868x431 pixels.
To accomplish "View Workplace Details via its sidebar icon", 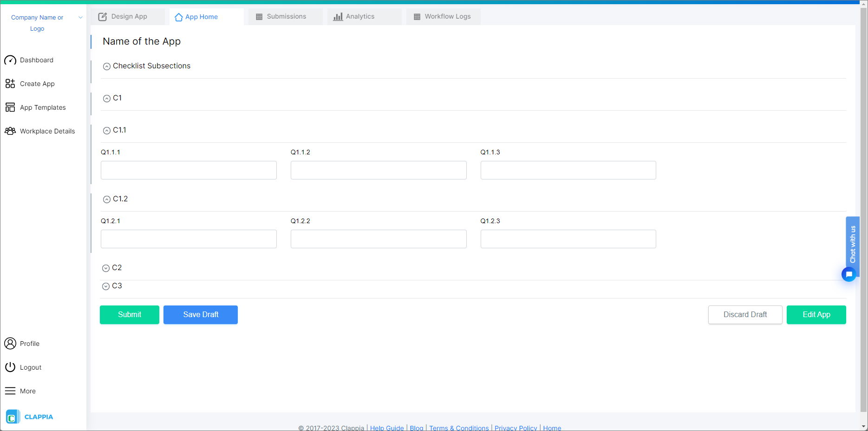I will click(x=10, y=131).
